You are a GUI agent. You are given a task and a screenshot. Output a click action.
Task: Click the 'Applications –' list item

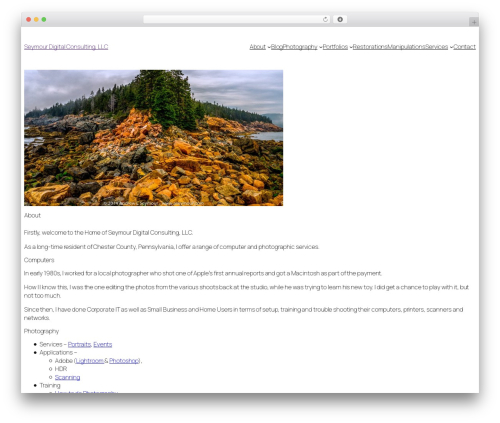(58, 352)
